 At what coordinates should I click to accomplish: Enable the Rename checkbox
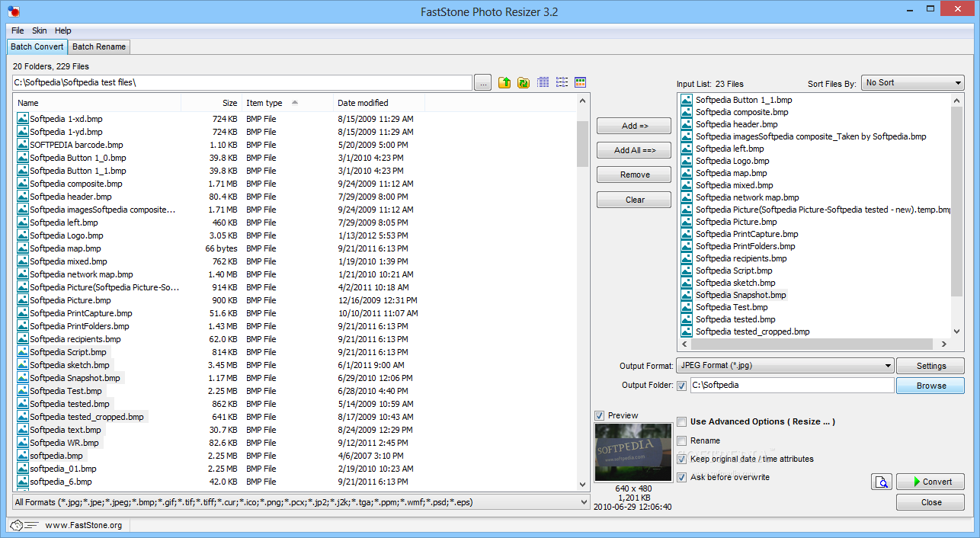(x=681, y=440)
